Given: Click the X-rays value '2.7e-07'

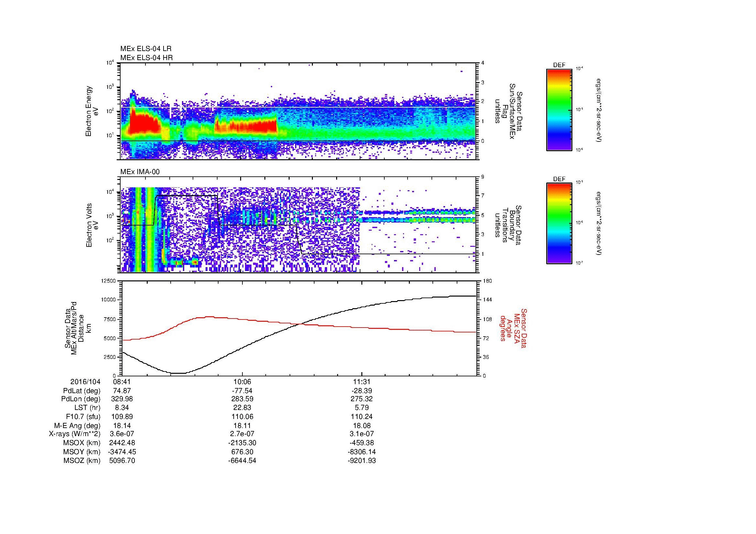Looking at the screenshot, I should point(242,434).
